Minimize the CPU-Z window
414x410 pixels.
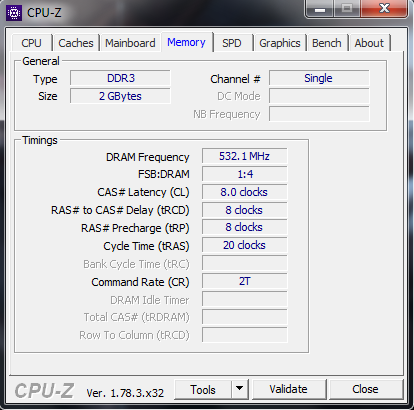click(x=320, y=8)
